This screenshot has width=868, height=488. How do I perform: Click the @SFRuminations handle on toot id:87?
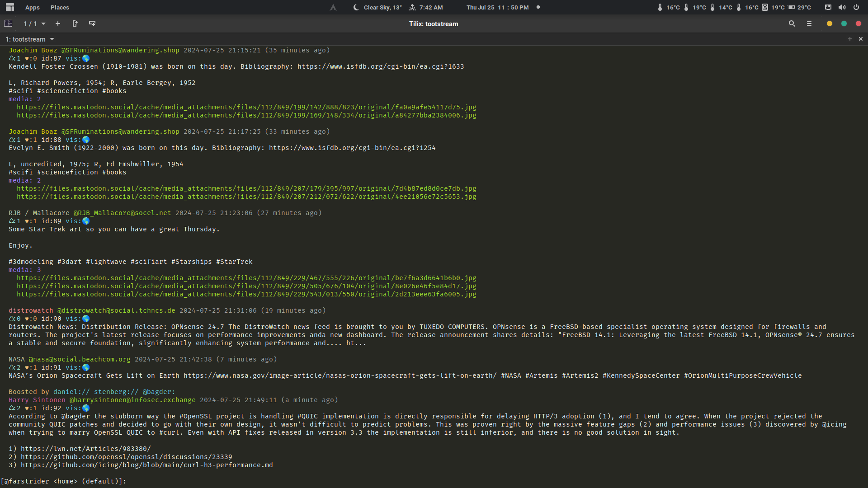tap(120, 50)
